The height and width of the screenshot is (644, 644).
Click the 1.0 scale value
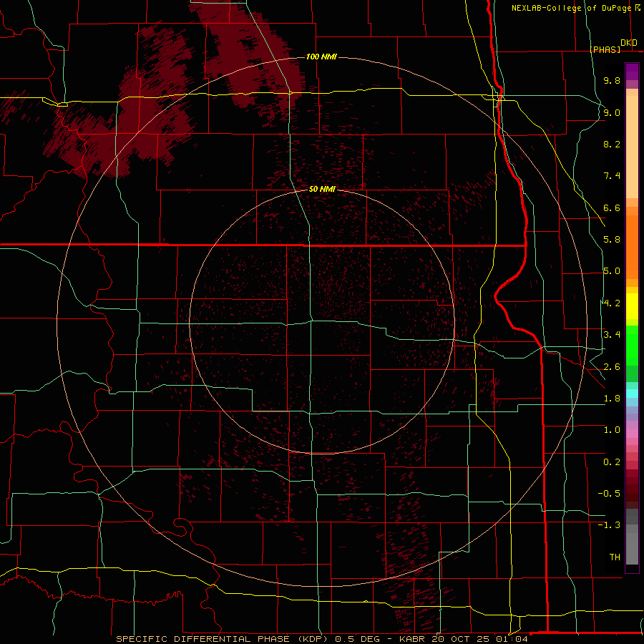[x=612, y=430]
